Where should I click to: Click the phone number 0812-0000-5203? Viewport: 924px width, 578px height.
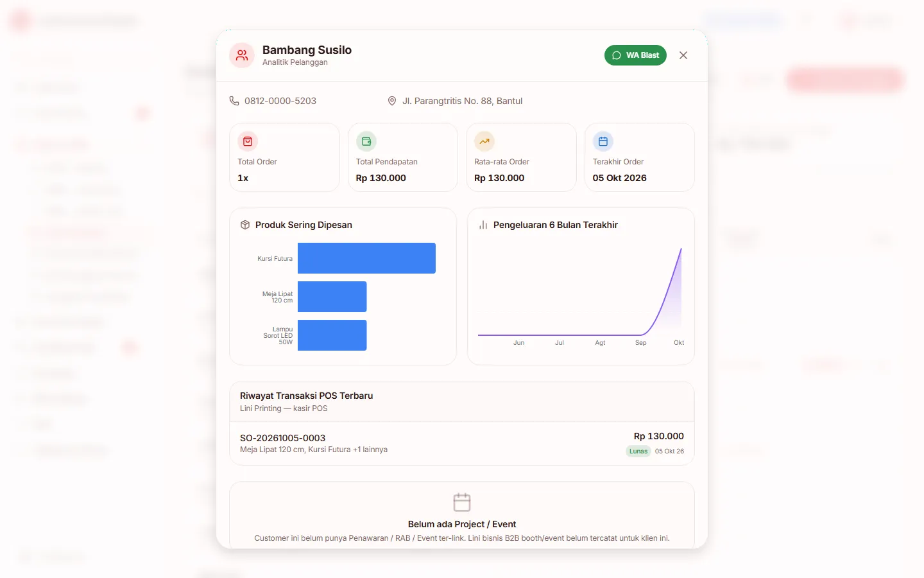point(280,101)
